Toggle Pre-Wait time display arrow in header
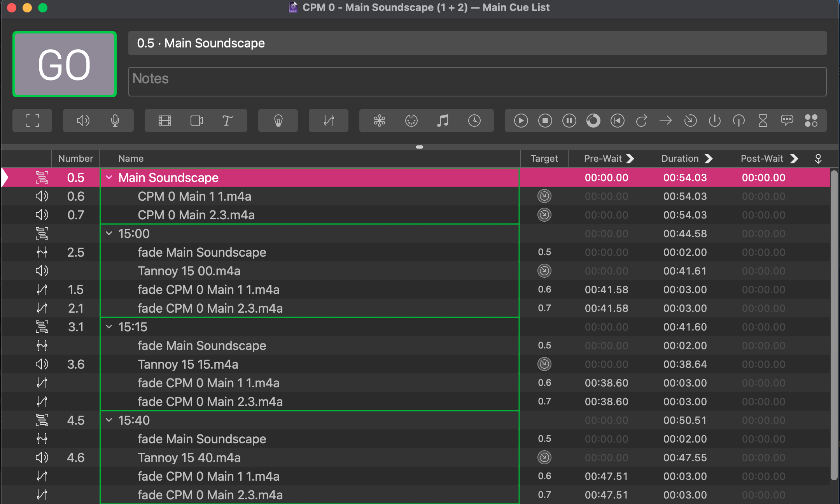This screenshot has height=504, width=840. point(630,159)
